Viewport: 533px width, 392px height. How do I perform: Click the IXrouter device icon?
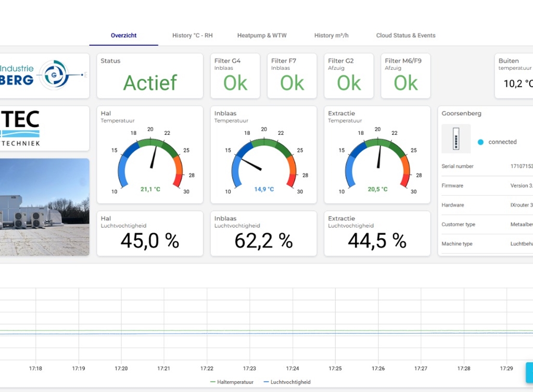pos(456,139)
